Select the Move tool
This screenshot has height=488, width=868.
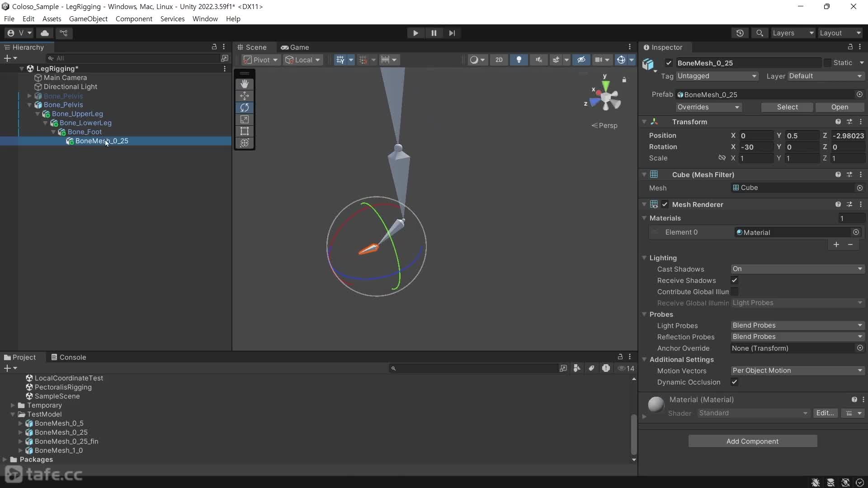[x=245, y=96]
